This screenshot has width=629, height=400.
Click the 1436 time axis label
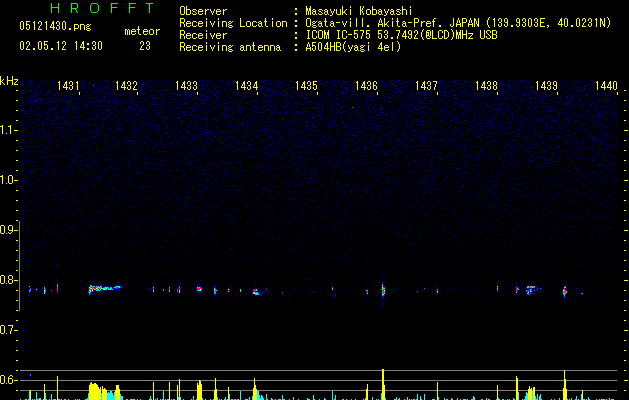[x=366, y=86]
